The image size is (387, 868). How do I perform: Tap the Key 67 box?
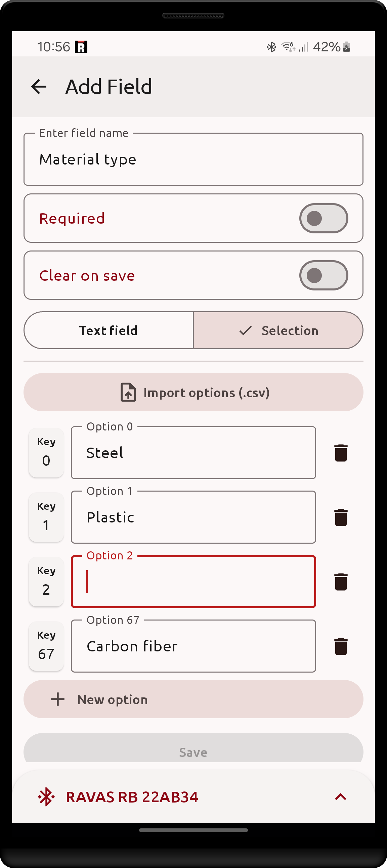pos(46,646)
